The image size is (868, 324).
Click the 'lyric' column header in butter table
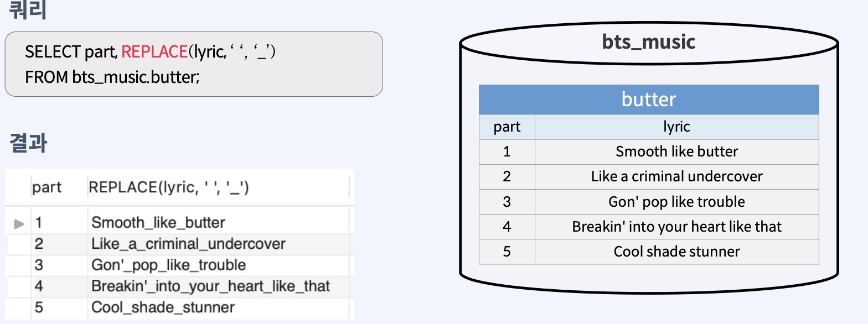[676, 127]
